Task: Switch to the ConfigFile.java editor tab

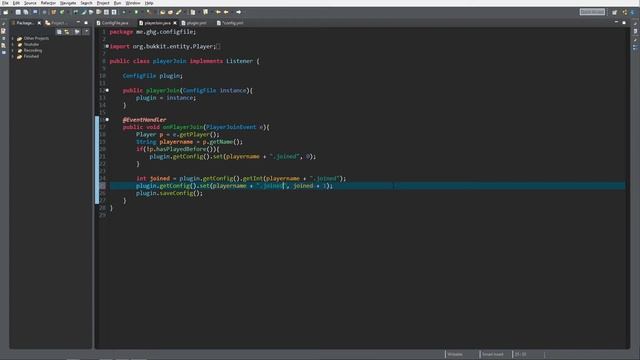Action: pos(112,23)
